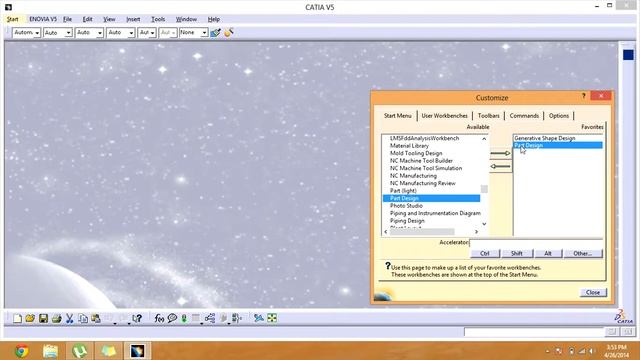Click the icon right of the painter brush
Screen dimensions: 640x360
[229, 33]
